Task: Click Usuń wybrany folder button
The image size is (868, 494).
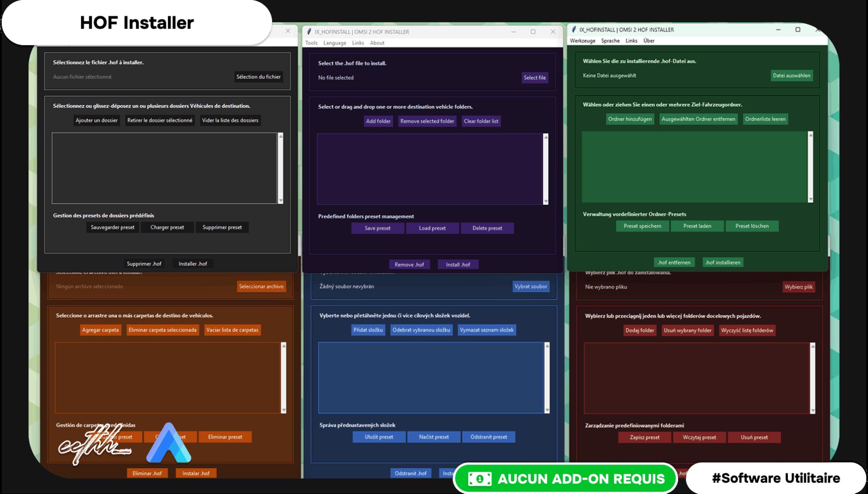Action: (x=687, y=331)
